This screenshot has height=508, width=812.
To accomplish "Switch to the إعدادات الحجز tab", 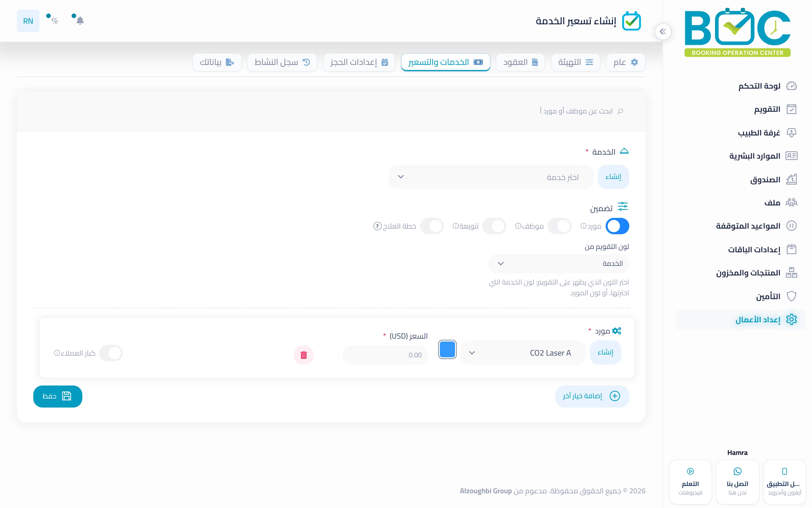I will [359, 62].
